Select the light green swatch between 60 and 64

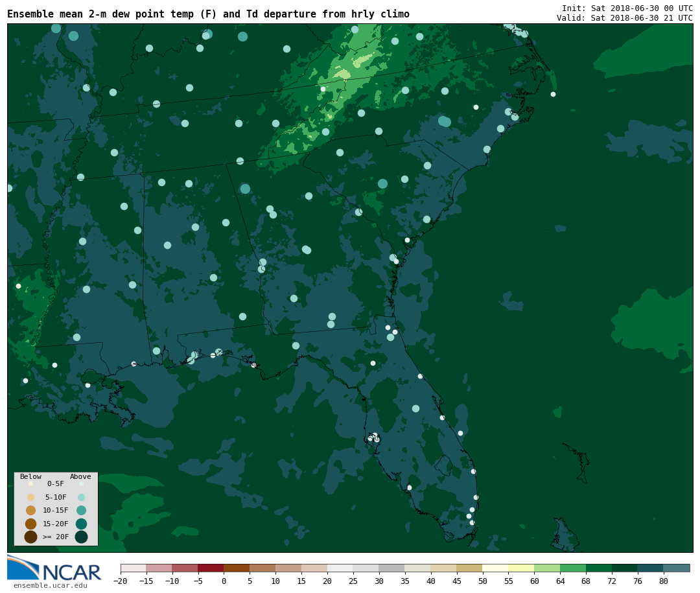pyautogui.click(x=548, y=568)
